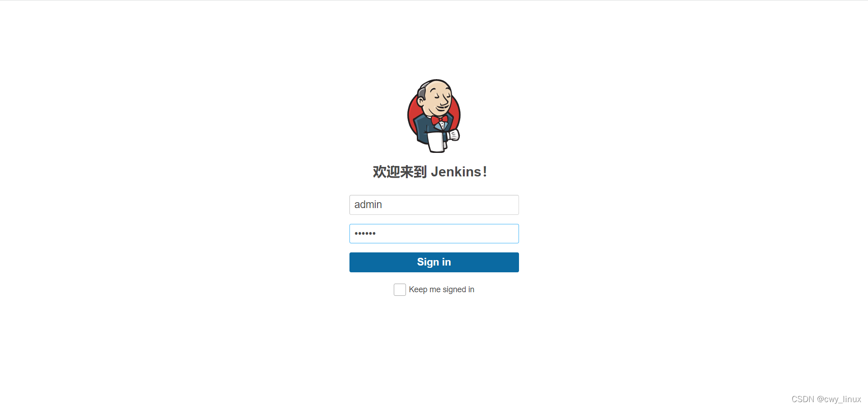
Task: Click the Jenkins butler logo
Action: [434, 116]
